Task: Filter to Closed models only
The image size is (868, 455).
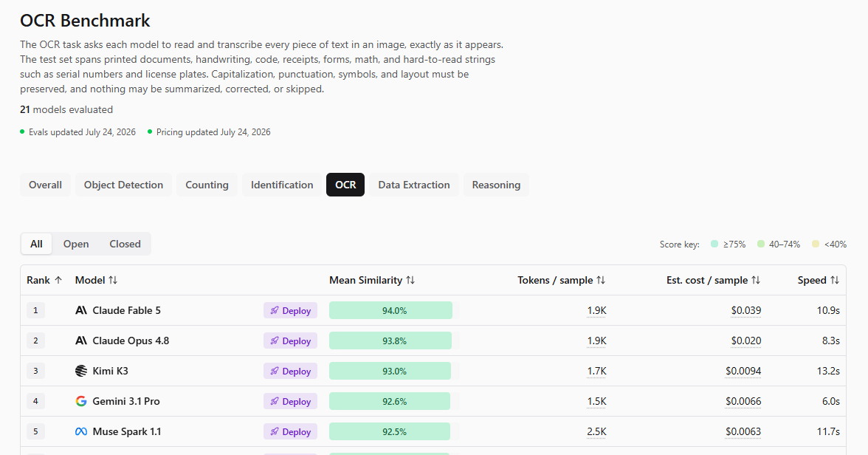Action: click(x=125, y=244)
